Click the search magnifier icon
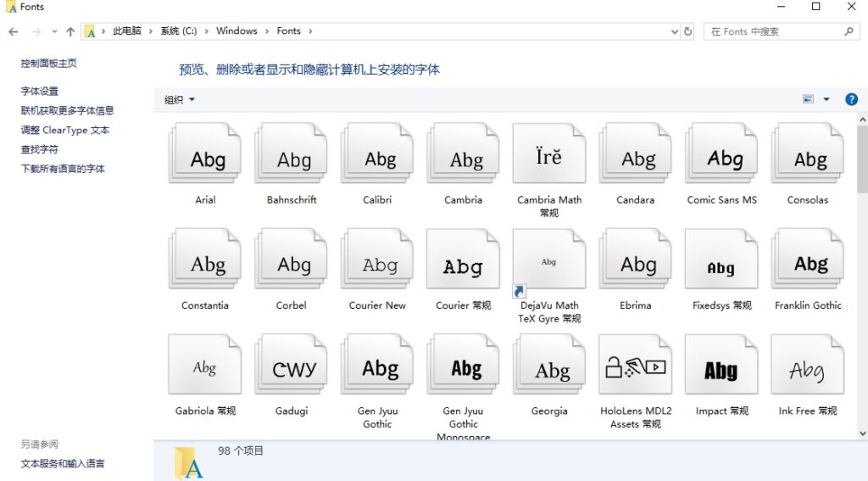Viewport: 868px width, 481px height. tap(849, 31)
